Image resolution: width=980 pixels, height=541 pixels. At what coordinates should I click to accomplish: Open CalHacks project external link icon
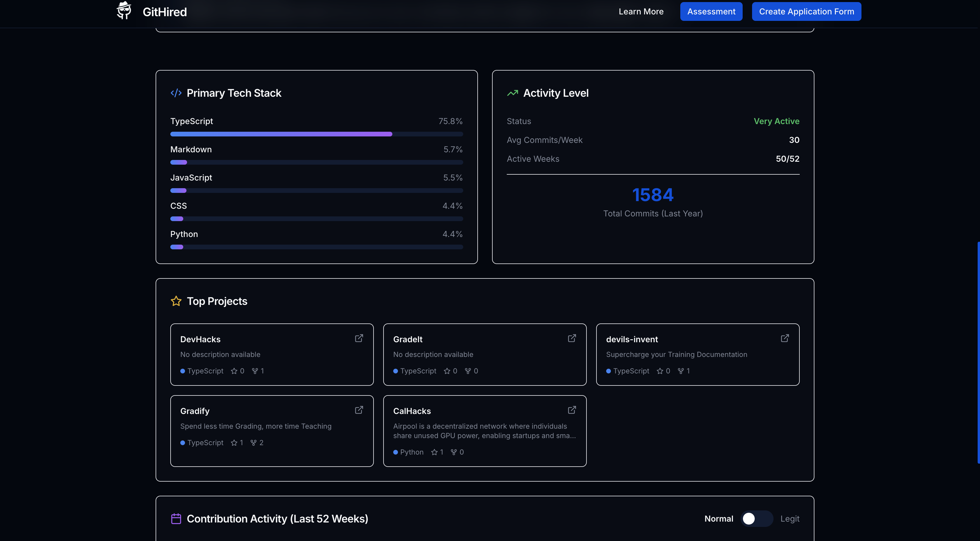(x=572, y=410)
